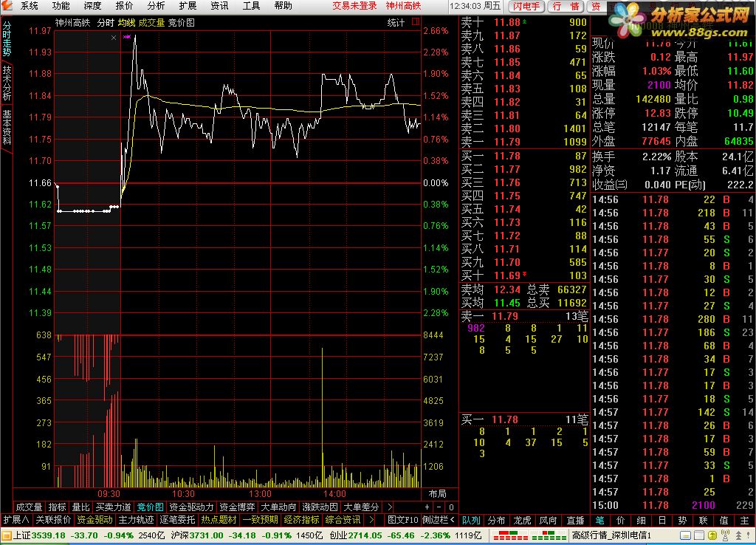Image resolution: width=756 pixels, height=545 pixels.
Task: Open the 资讯 menu
Action: (219, 6)
